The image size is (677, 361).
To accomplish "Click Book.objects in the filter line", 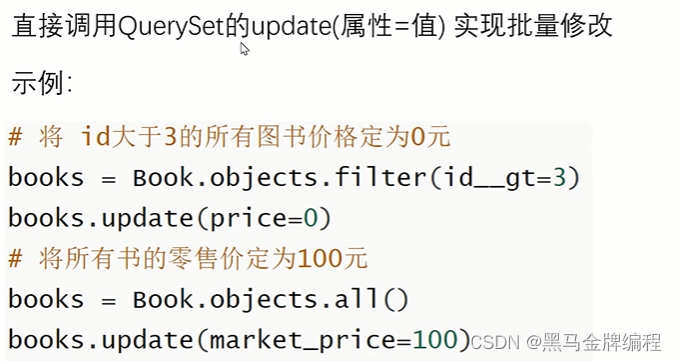I will point(225,178).
